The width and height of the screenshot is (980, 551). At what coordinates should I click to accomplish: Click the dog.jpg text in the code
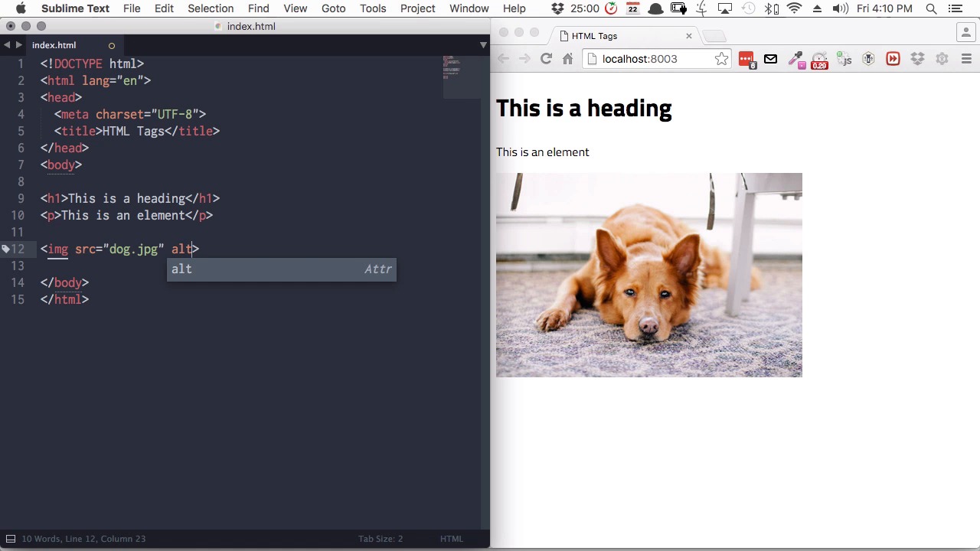(133, 249)
